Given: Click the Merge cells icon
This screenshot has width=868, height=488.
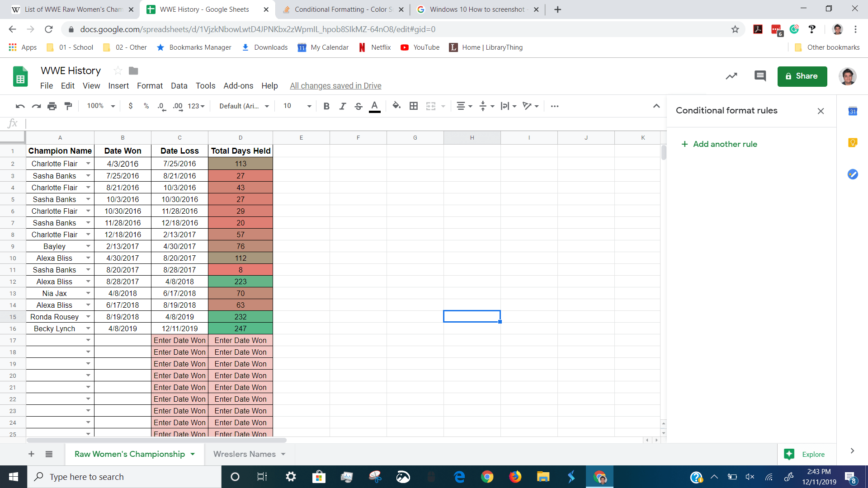Looking at the screenshot, I should [x=431, y=106].
